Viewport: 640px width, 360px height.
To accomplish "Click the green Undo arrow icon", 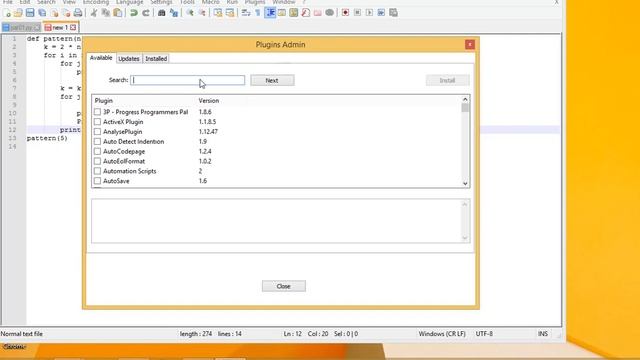I will coord(133,13).
